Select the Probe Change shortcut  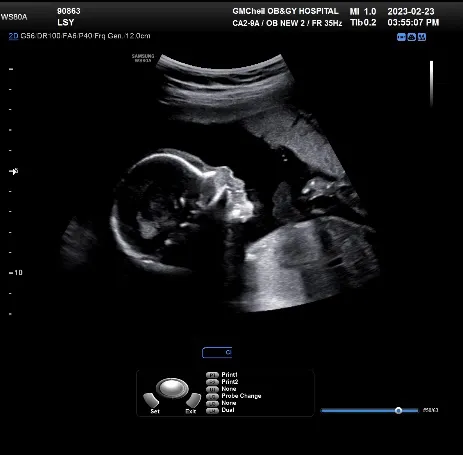241,396
